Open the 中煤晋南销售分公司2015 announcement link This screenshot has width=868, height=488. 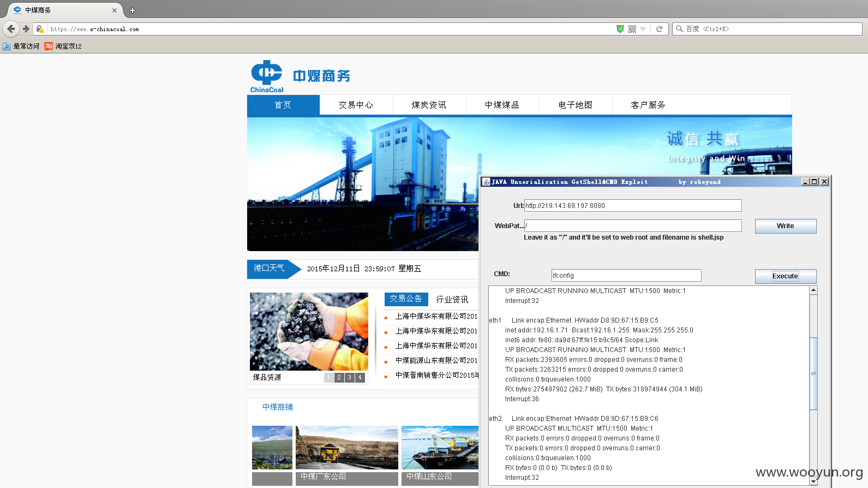[437, 375]
